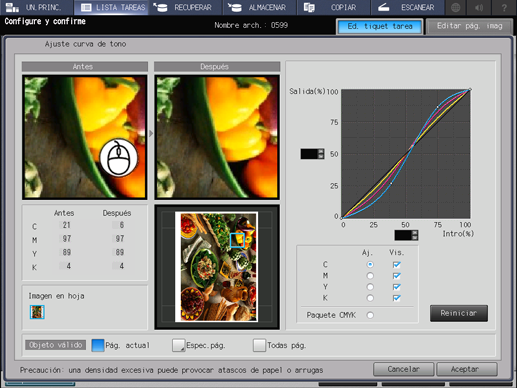Select the M adjustment radio button
517x388 pixels.
[x=370, y=276]
